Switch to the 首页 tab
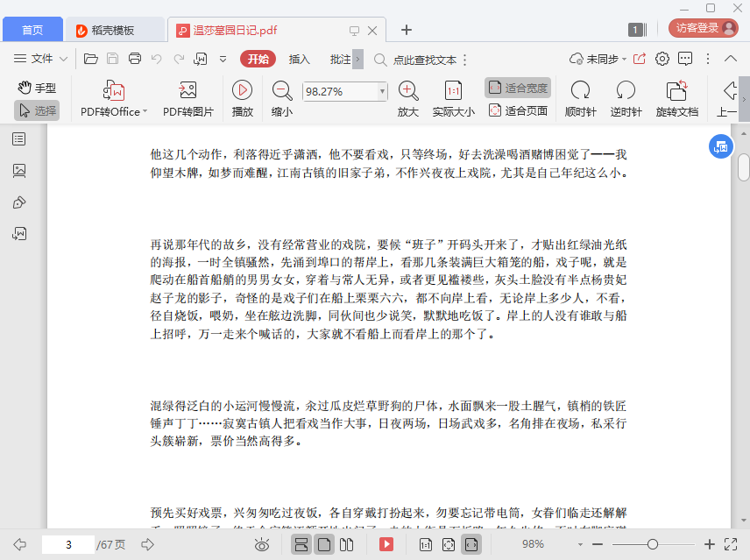The image size is (750, 560). coord(32,30)
